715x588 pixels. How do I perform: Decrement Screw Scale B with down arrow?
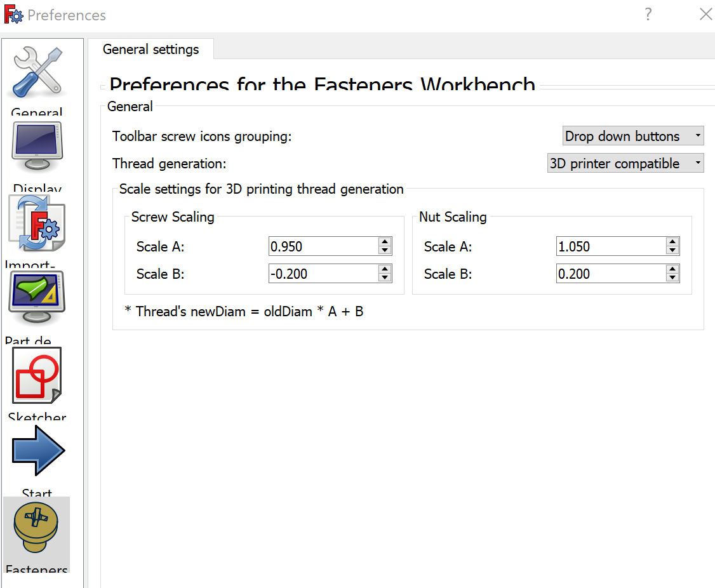384,277
